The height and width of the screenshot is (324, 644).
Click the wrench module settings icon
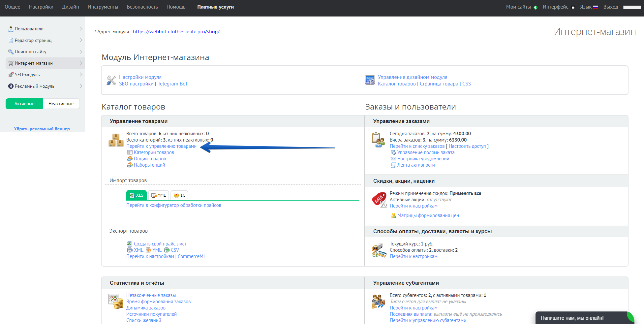click(111, 80)
